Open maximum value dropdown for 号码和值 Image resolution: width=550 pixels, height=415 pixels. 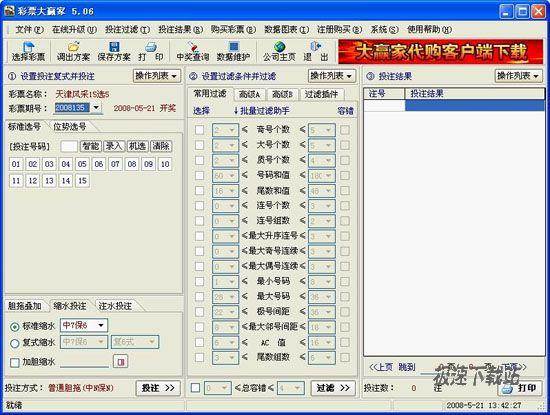[328, 175]
